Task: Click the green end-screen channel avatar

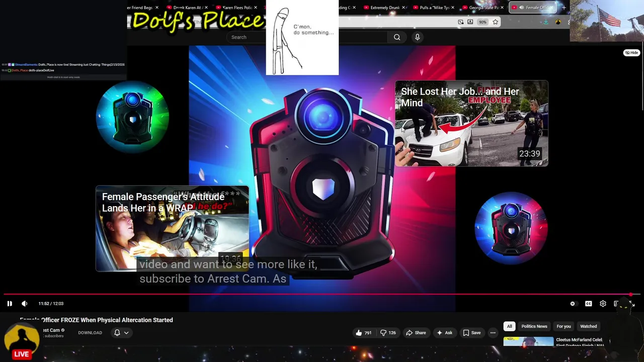Action: [132, 117]
